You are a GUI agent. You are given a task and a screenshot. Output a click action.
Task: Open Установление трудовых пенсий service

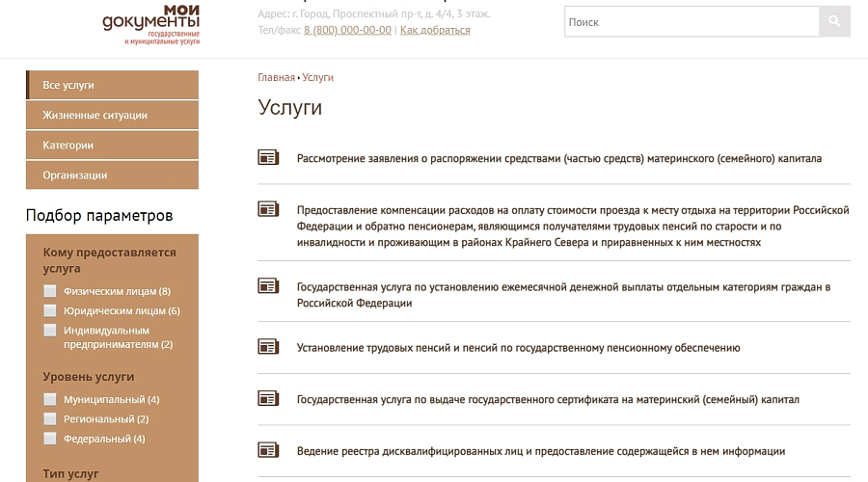pyautogui.click(x=518, y=348)
